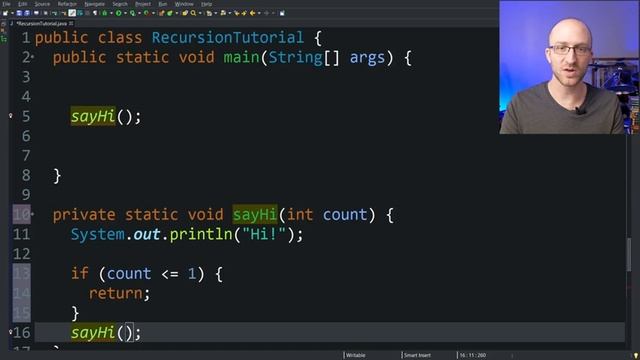Open the Debug dropdown arrow

click(111, 13)
